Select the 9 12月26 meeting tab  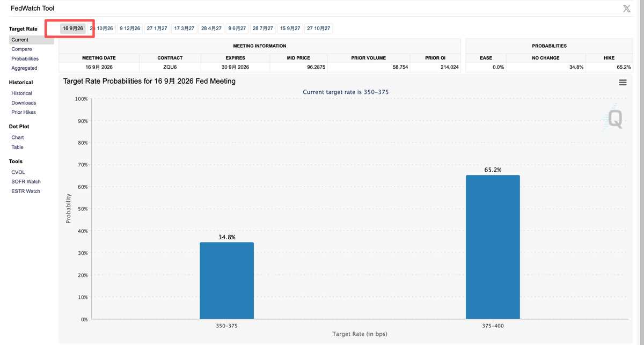click(130, 28)
